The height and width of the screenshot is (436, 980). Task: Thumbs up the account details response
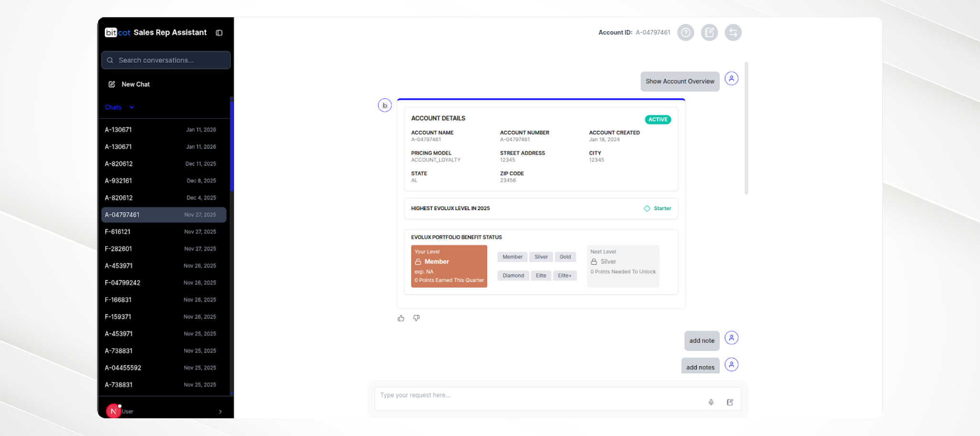pyautogui.click(x=401, y=318)
